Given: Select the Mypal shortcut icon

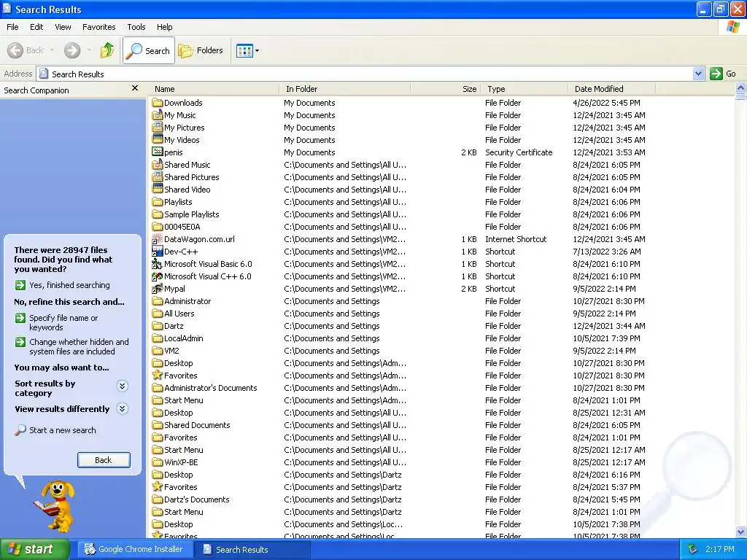Looking at the screenshot, I should [158, 289].
